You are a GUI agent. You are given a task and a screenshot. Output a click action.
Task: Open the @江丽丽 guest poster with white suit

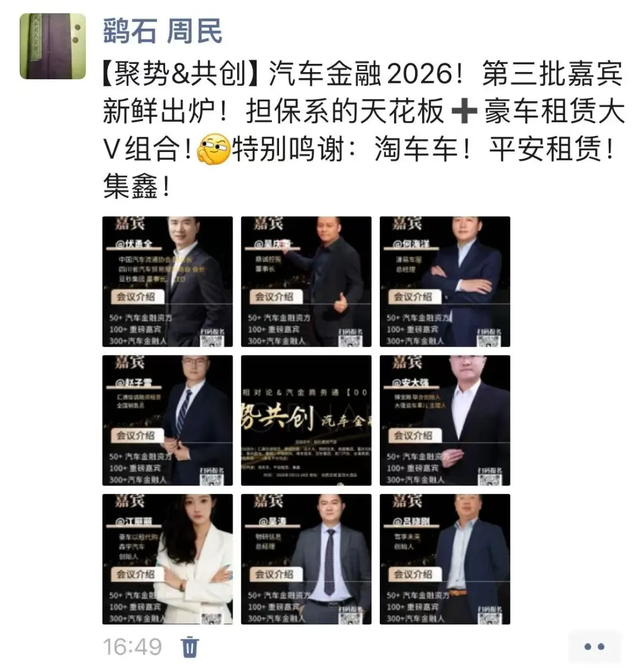click(168, 559)
